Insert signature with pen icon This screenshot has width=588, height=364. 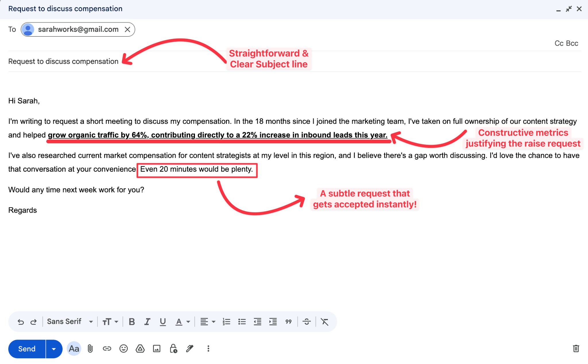tap(190, 349)
